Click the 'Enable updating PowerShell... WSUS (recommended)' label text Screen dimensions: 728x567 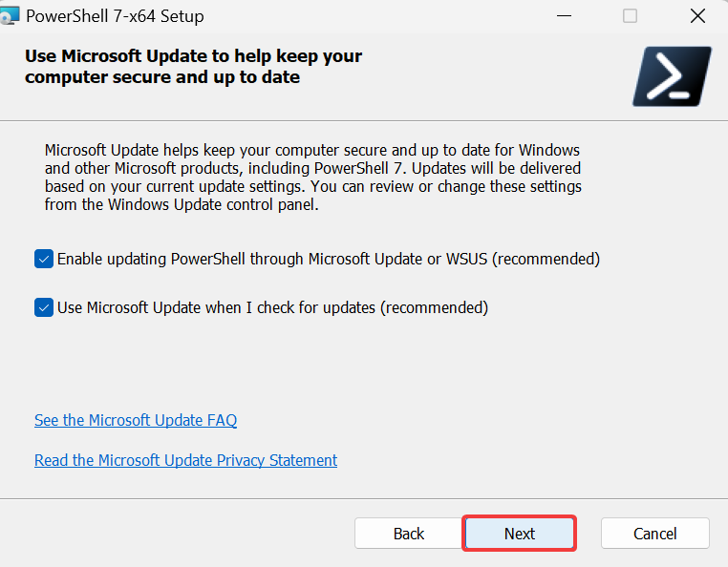click(x=329, y=259)
